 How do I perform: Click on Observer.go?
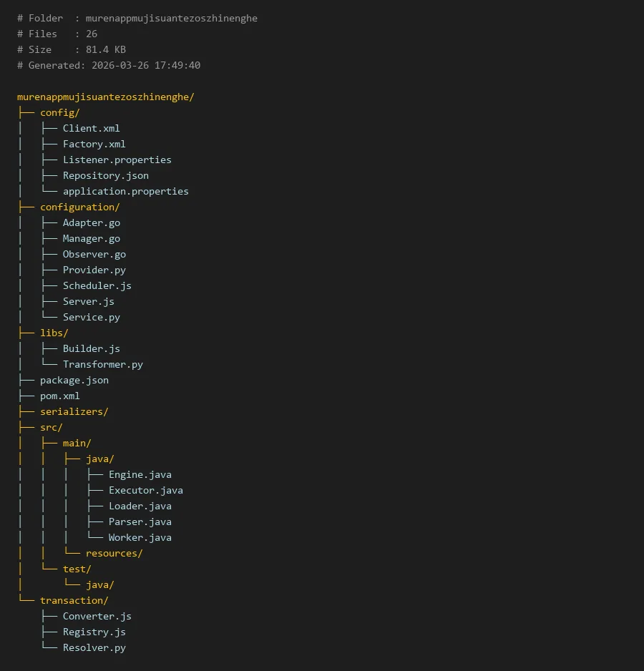(x=94, y=254)
